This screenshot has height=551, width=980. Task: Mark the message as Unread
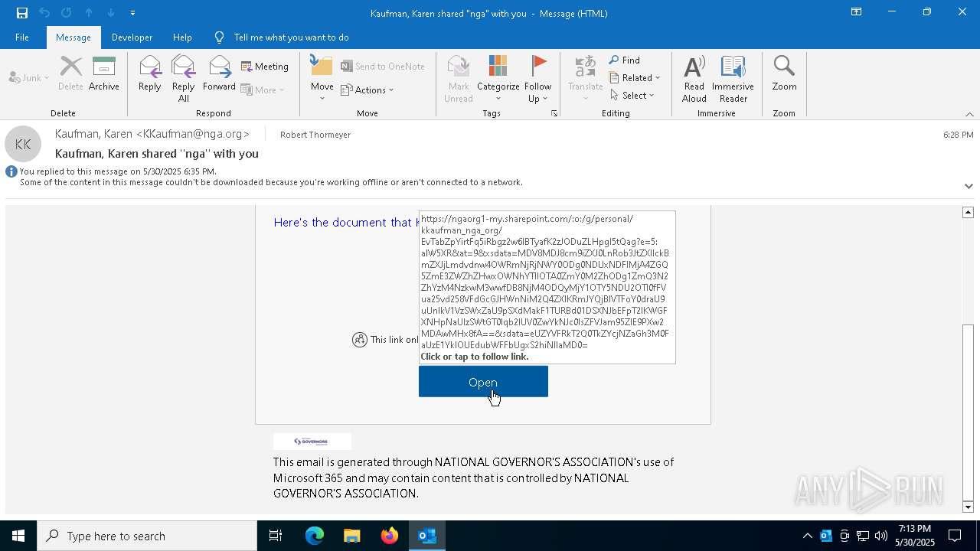click(458, 78)
